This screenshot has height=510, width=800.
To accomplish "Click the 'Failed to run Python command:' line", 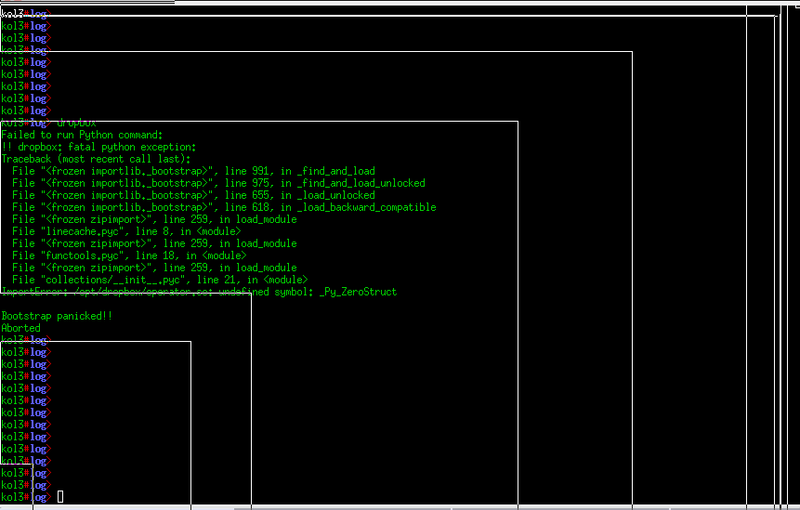I will click(x=82, y=135).
